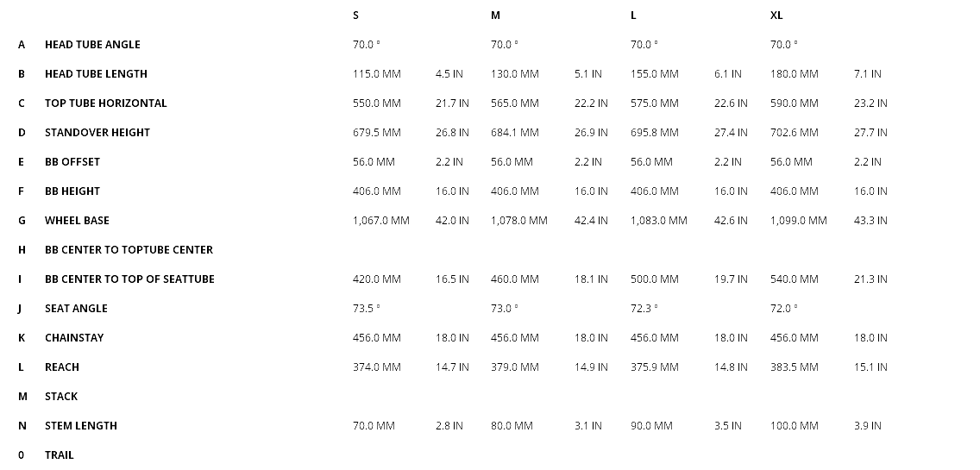Screen dimensions: 980x470
Task: Click the STACK row label
Action: click(61, 397)
